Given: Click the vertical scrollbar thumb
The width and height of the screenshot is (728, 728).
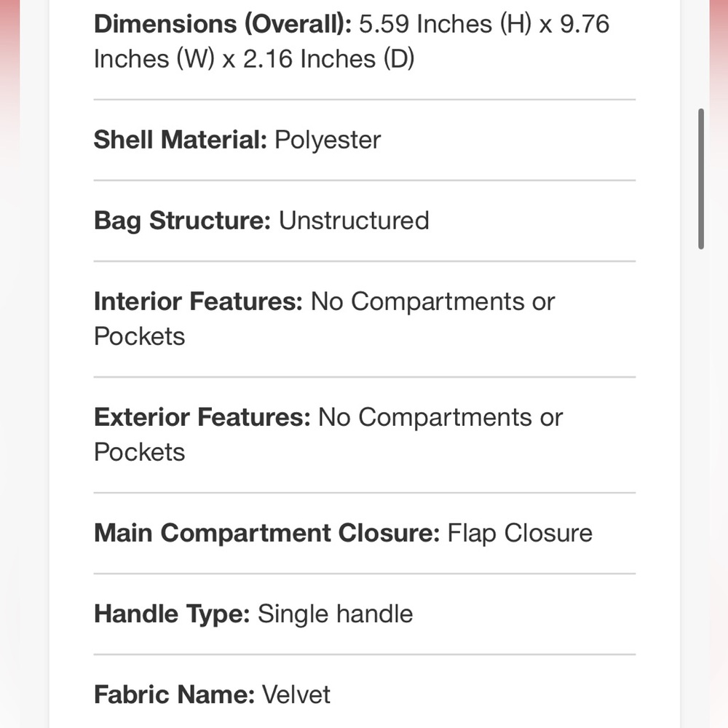Looking at the screenshot, I should click(701, 178).
